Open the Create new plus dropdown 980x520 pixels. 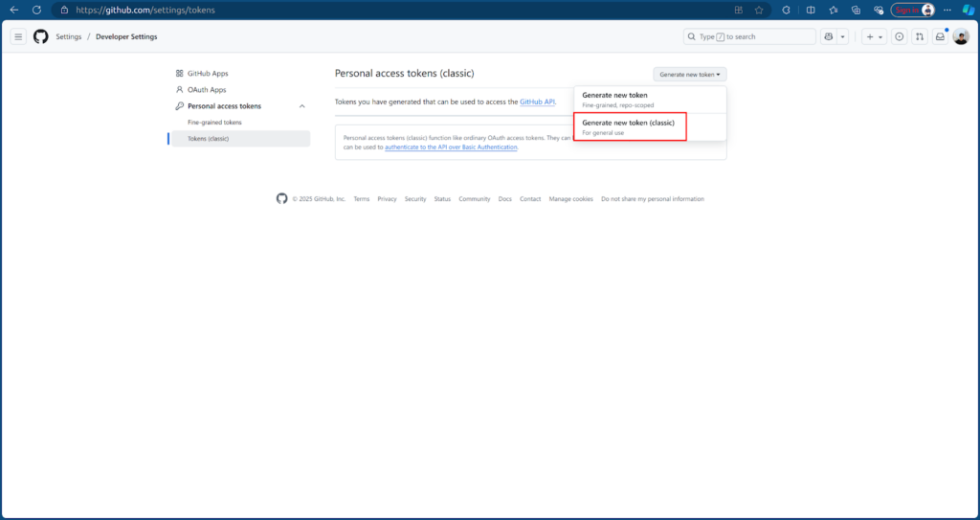(874, 36)
